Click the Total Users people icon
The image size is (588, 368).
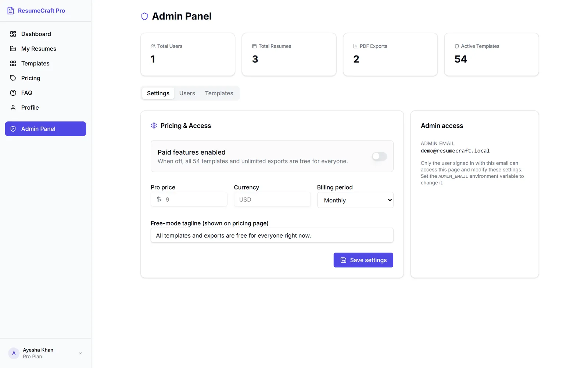[x=153, y=46]
